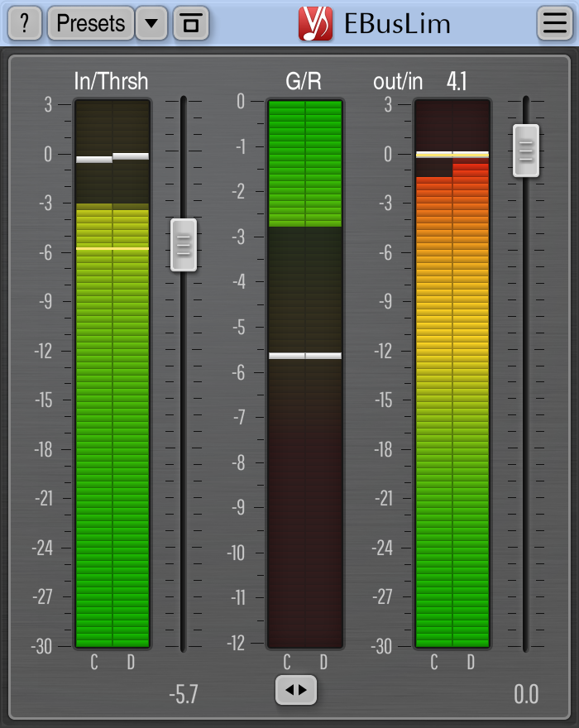Click the output gain value 0.0
The height and width of the screenshot is (728, 579).
click(526, 694)
